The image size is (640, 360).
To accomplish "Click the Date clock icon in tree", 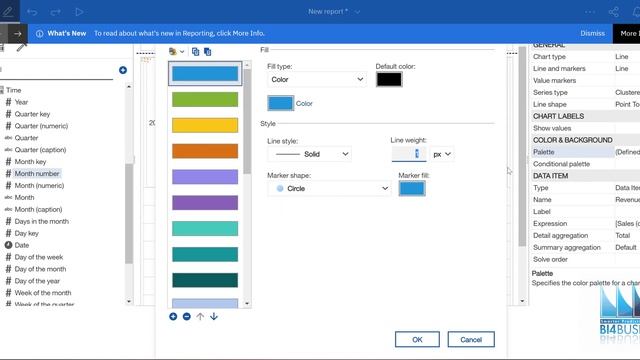I will (x=8, y=245).
